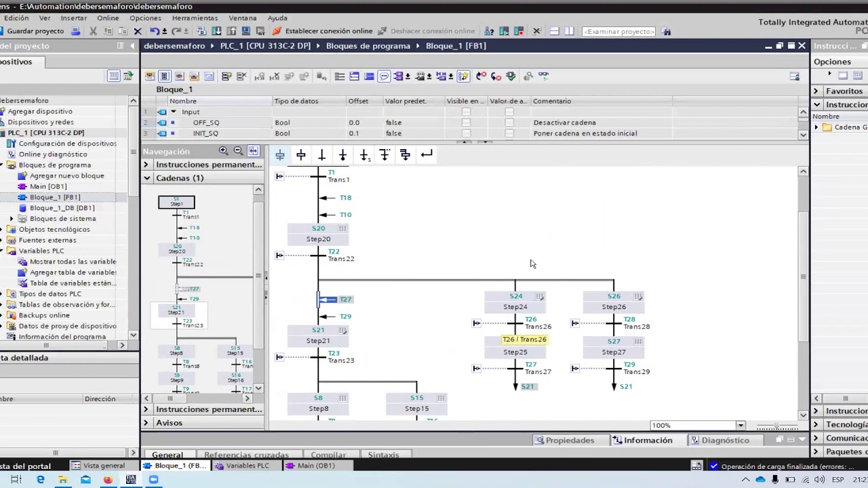Open the Ayuda menu
This screenshot has width=868, height=488.
277,18
